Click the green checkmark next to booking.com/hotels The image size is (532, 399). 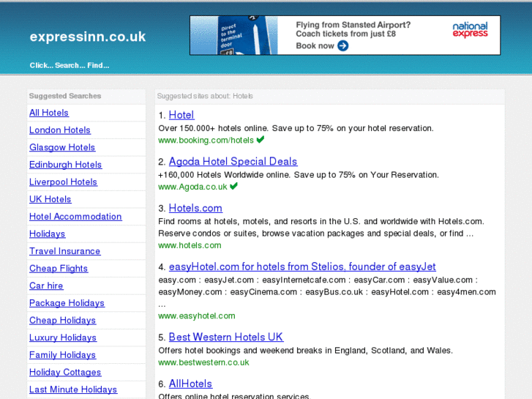point(261,139)
